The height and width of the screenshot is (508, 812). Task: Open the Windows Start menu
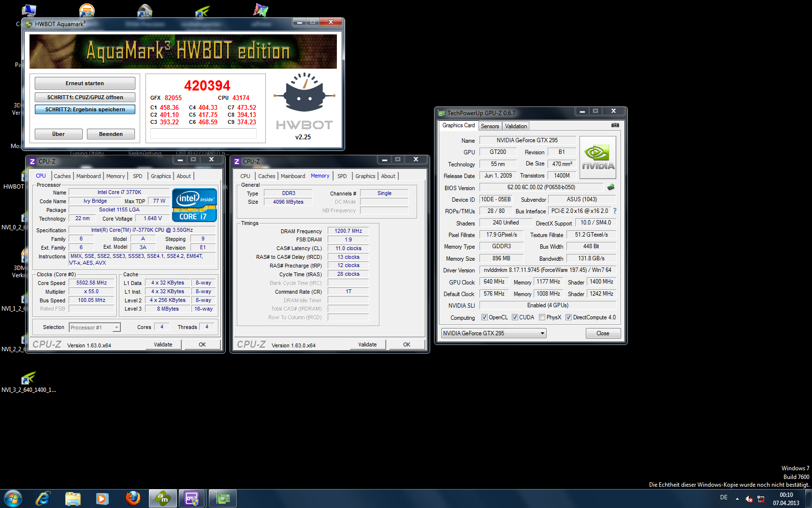[x=13, y=498]
